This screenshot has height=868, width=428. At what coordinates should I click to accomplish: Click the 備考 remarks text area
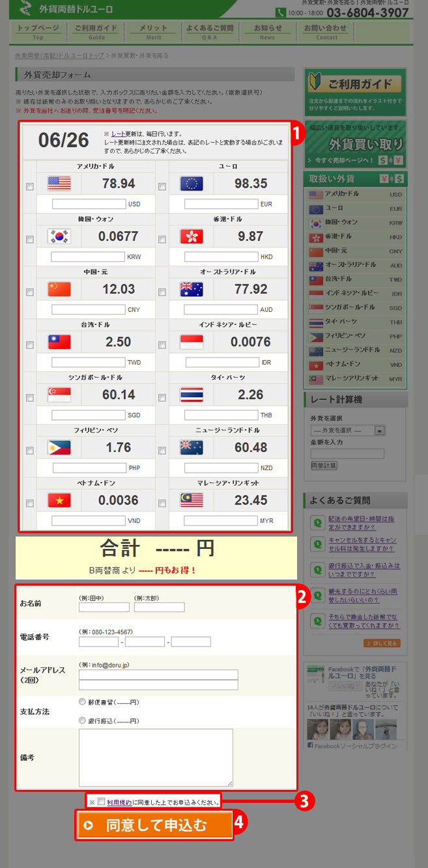156,757
